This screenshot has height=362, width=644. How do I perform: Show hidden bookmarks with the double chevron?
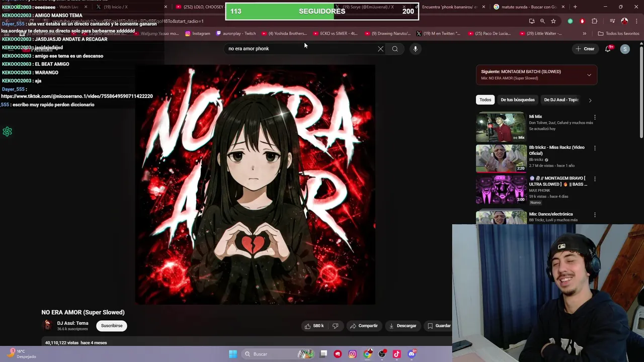pos(584,34)
